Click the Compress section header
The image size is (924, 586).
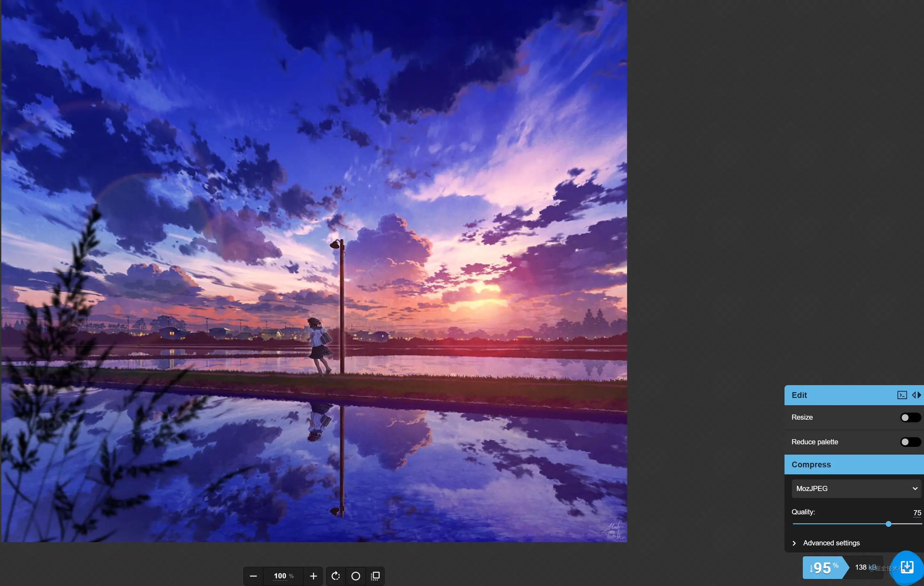[811, 464]
